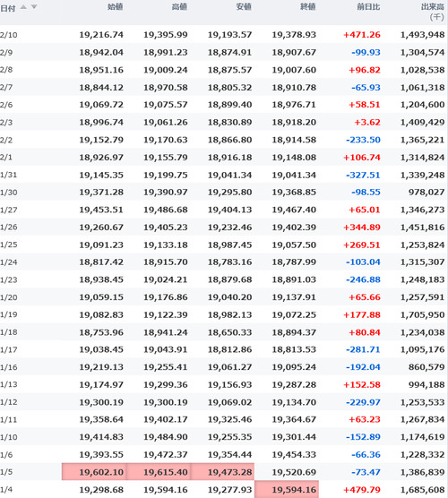The height and width of the screenshot is (498, 448).
Task: Select the low value 18,650.33
Action: coord(230,332)
